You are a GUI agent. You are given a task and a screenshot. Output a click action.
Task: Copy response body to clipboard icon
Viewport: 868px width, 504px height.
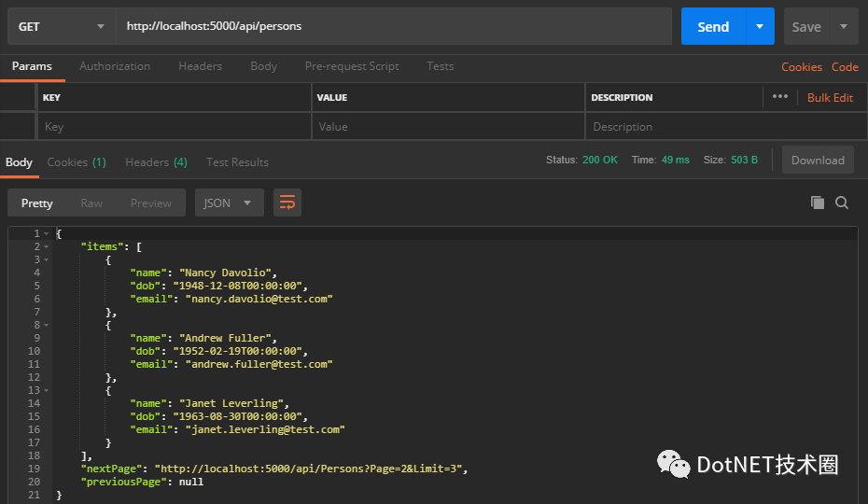point(817,203)
